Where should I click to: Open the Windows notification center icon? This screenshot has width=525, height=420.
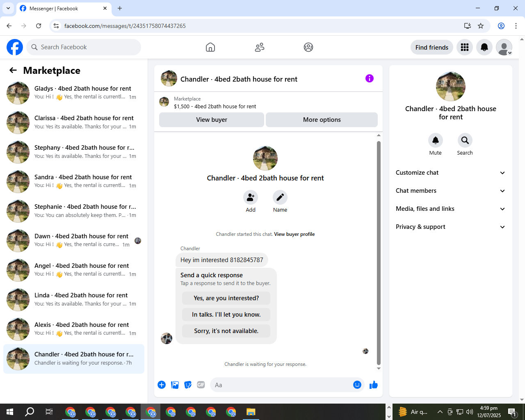[x=512, y=412]
